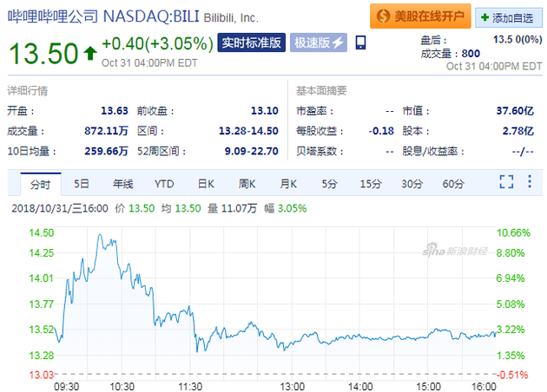Viewport: 547px width, 392px height.
Task: Switch to 极速版 fast mode
Action: tap(319, 42)
